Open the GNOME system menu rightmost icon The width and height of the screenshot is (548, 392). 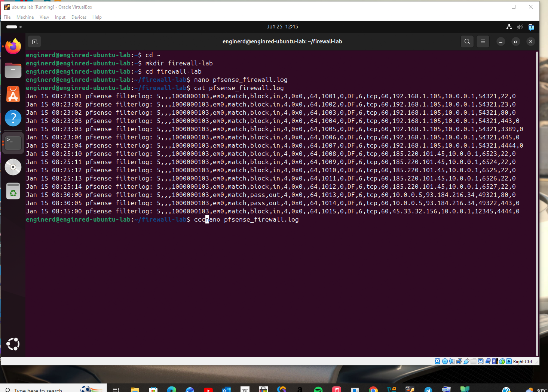[x=531, y=27]
